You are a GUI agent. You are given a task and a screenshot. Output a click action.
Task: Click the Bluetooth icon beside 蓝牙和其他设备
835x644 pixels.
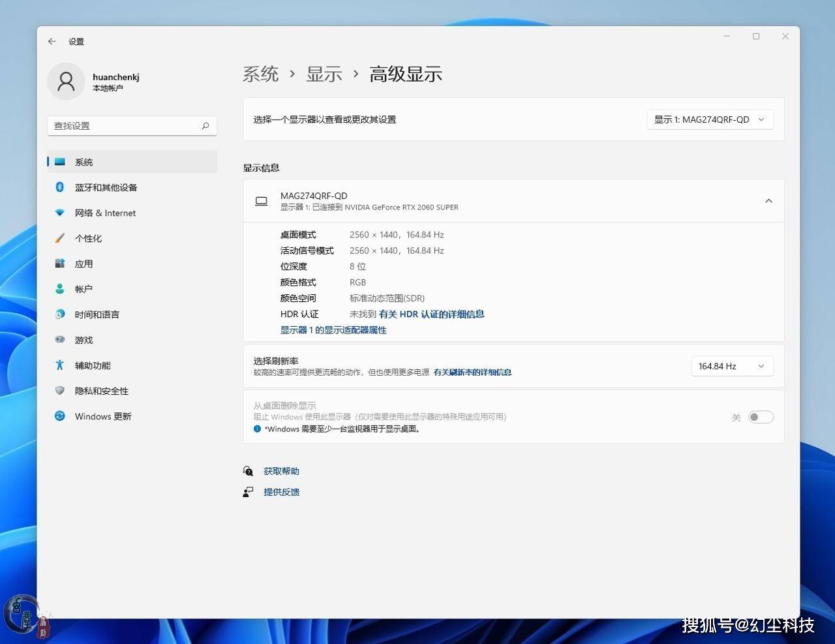coord(60,187)
